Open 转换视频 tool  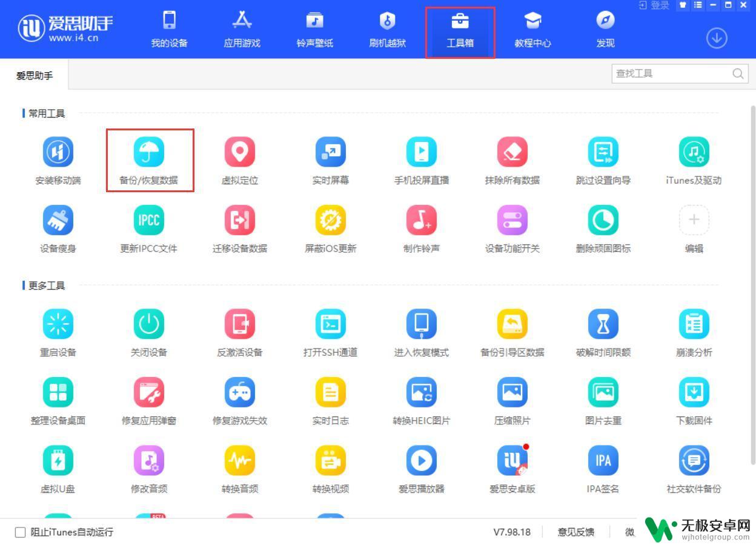[331, 461]
